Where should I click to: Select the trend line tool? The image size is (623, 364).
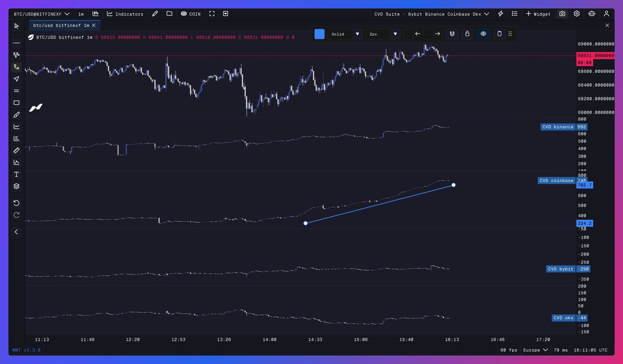pos(16,66)
